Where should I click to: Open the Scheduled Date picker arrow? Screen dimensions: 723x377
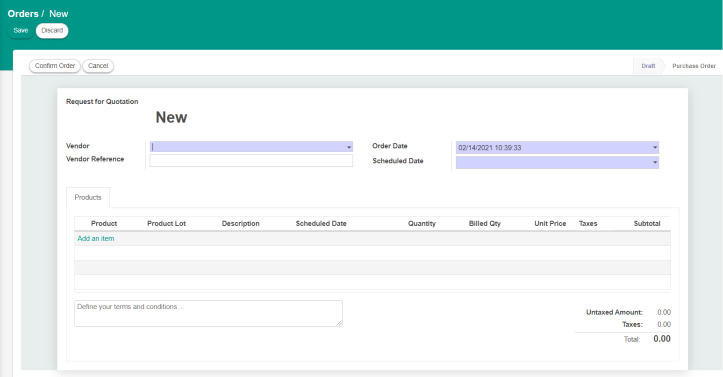point(655,162)
